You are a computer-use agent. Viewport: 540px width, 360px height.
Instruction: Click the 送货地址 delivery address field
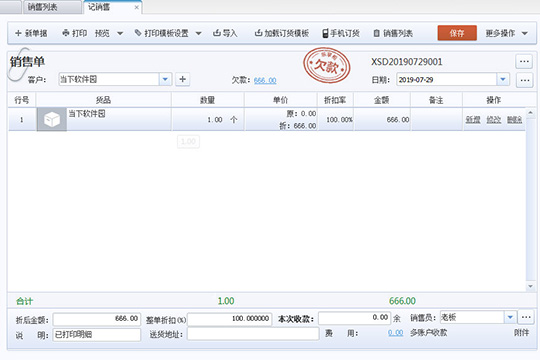pyautogui.click(x=253, y=334)
